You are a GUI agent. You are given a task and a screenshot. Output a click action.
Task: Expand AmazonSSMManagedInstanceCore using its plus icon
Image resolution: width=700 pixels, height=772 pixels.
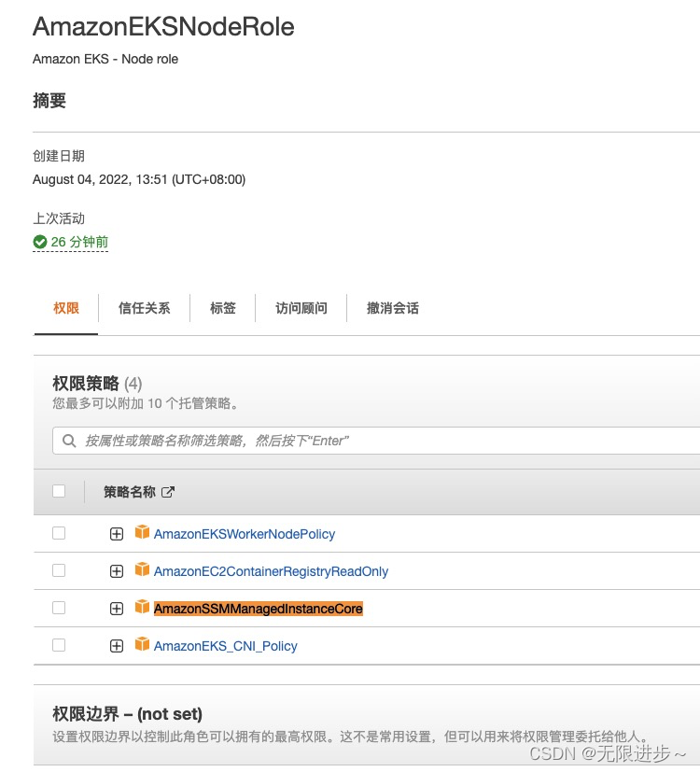[116, 608]
